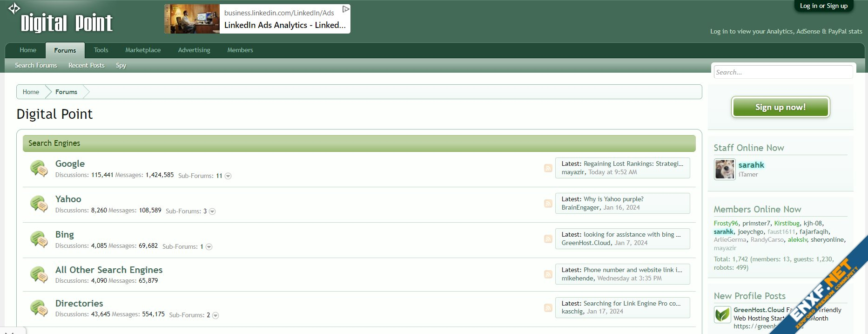Select Recent Posts in the sub-navigation
Image resolution: width=868 pixels, height=334 pixels.
click(87, 65)
